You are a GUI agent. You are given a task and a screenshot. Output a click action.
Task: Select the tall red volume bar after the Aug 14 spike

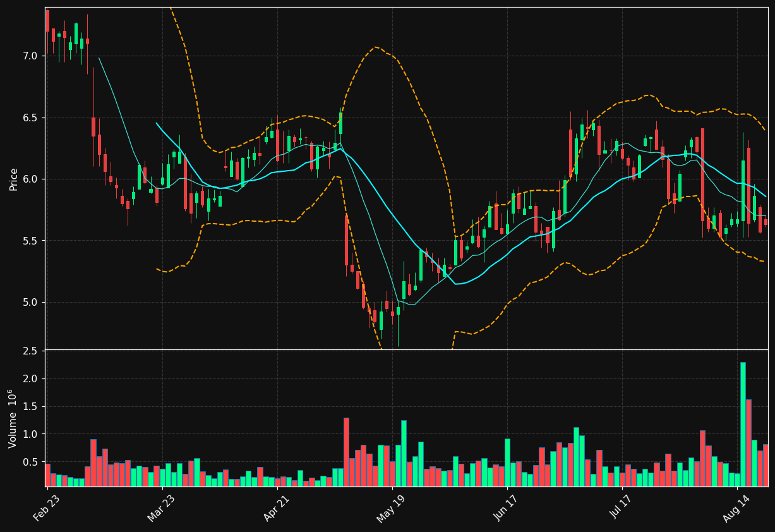748,442
